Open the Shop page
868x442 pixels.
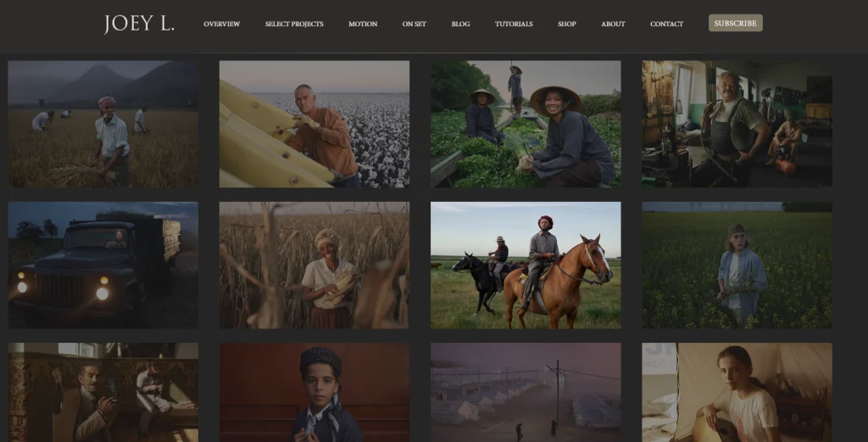coord(567,24)
